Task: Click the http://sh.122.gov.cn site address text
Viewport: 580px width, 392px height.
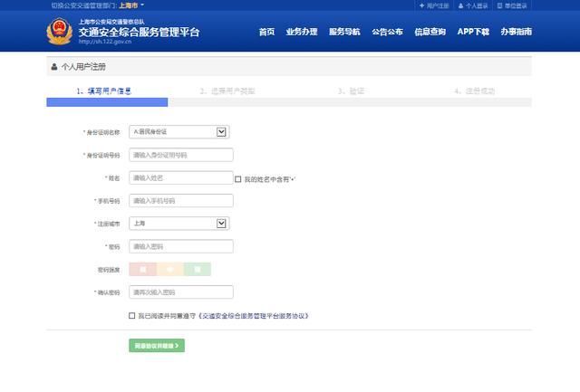Action: [105, 42]
